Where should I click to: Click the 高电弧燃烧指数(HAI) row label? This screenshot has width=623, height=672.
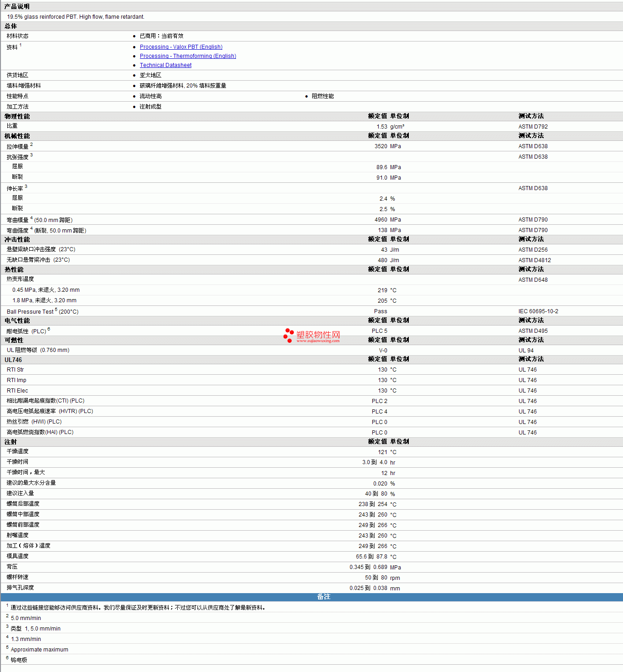(40, 432)
